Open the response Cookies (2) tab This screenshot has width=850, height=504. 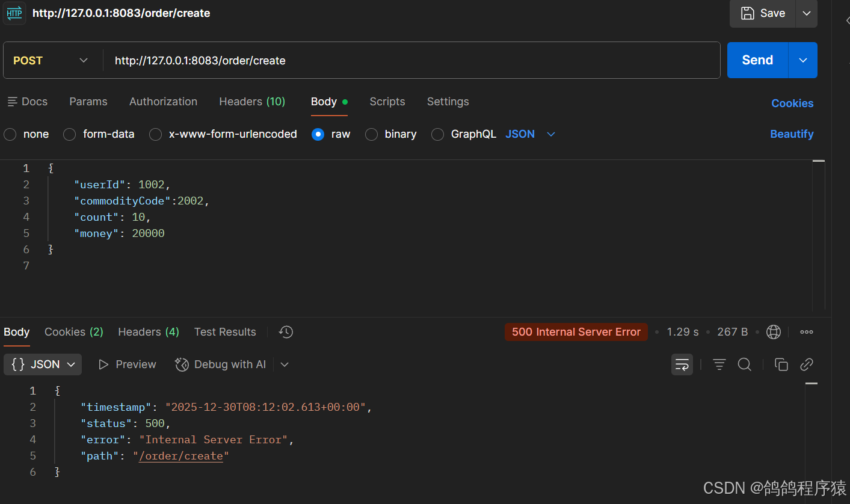click(x=74, y=332)
